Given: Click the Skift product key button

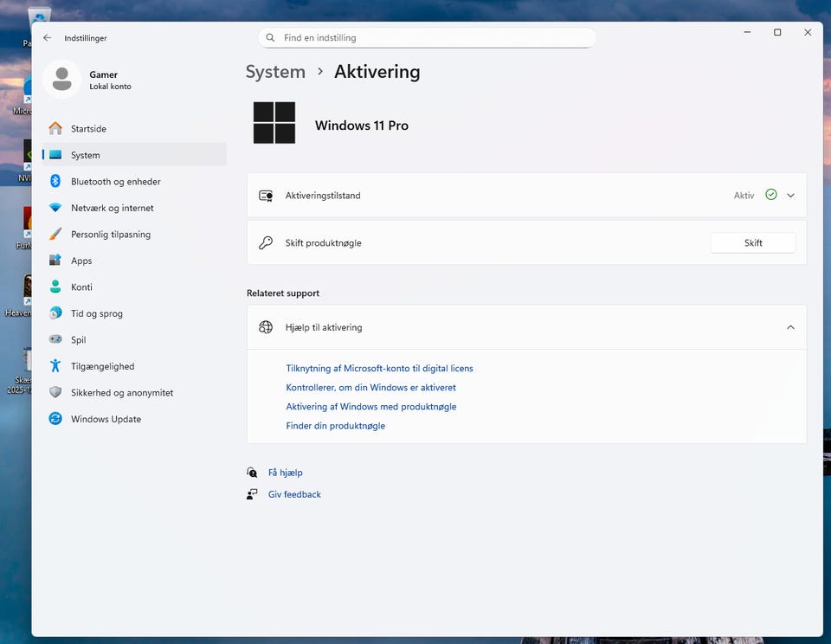Looking at the screenshot, I should (752, 243).
